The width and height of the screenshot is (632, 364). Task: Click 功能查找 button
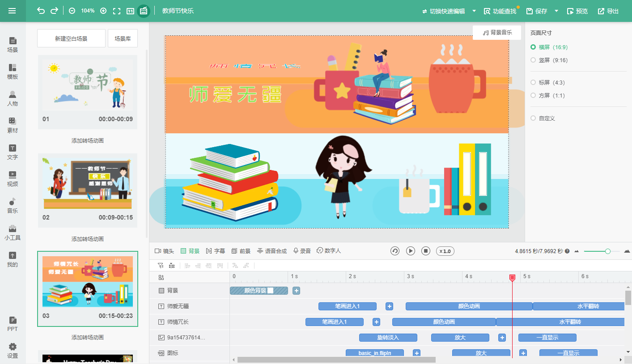pyautogui.click(x=501, y=11)
